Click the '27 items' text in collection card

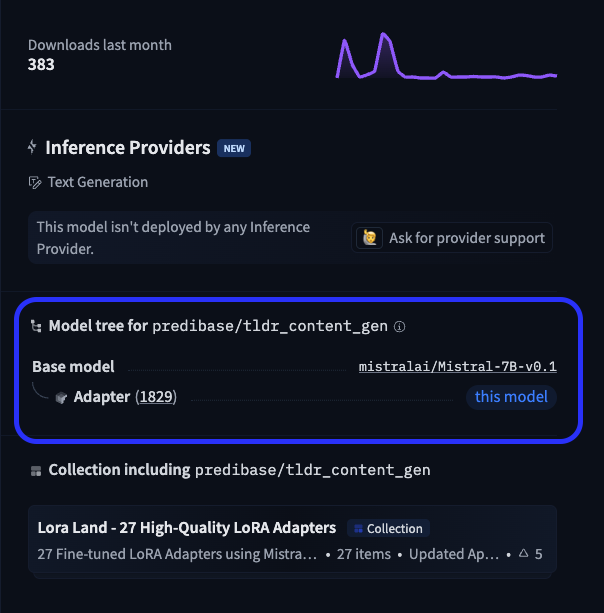coord(364,554)
